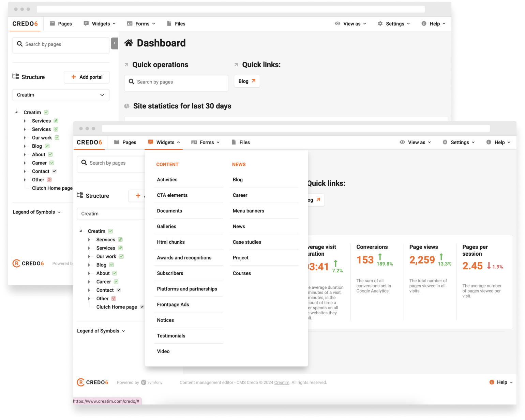Toggle Career status checkbox in back window tree

coord(51,163)
